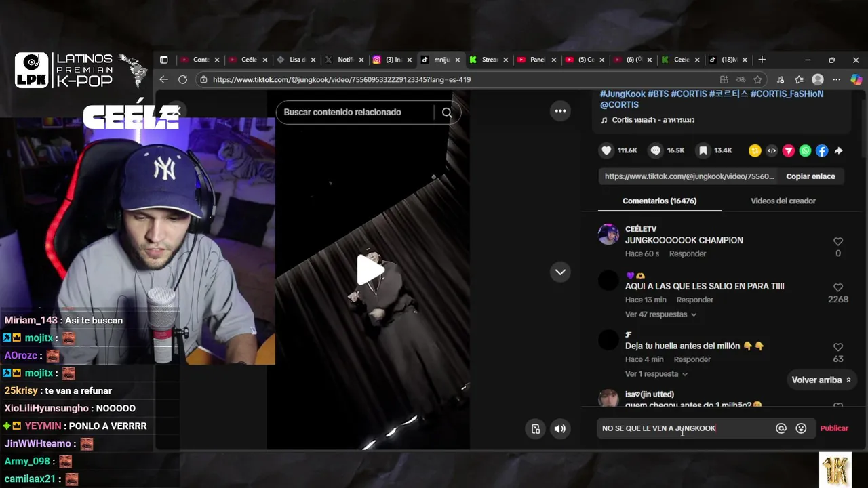This screenshot has height=488, width=868.
Task: Click the Copiar enlace button
Action: point(810,176)
